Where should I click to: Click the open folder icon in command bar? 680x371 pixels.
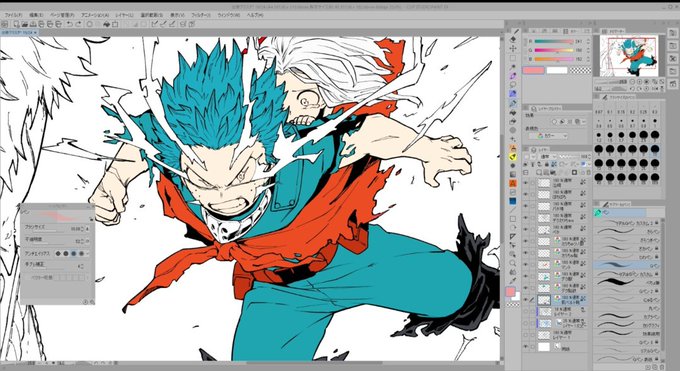pyautogui.click(x=25, y=24)
